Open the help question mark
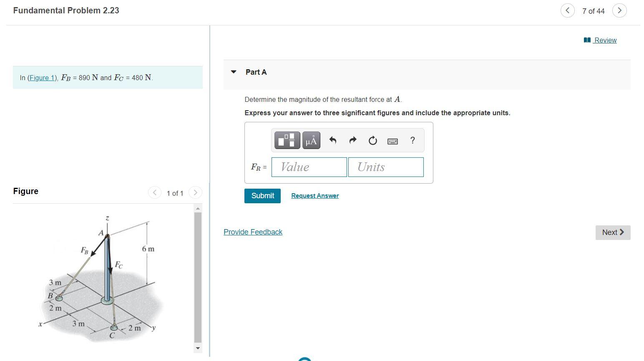Image resolution: width=644 pixels, height=361 pixels. click(x=413, y=140)
